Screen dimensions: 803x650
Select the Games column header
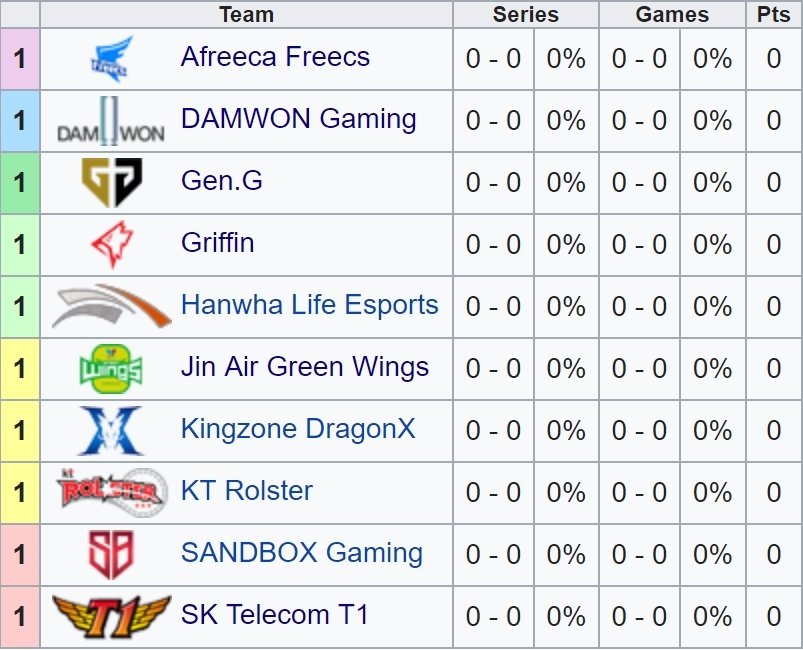pos(672,14)
